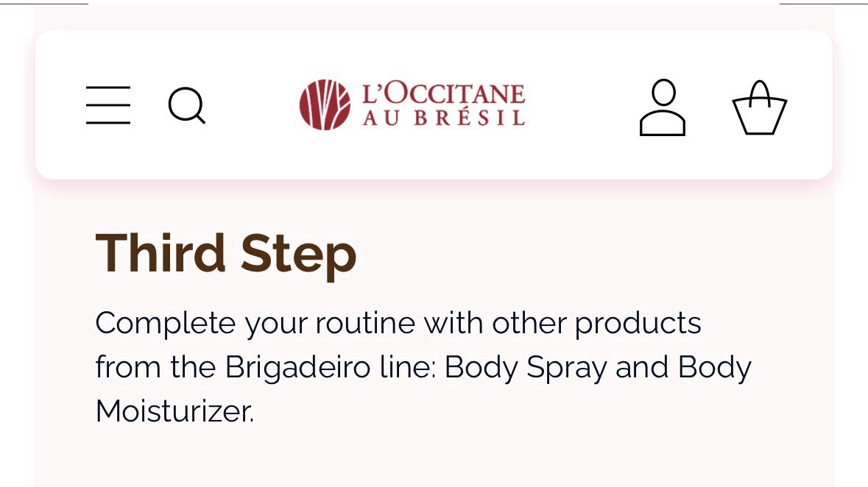Image resolution: width=868 pixels, height=487 pixels.
Task: Click the L'OCCITANE wordmark text
Action: [x=443, y=93]
